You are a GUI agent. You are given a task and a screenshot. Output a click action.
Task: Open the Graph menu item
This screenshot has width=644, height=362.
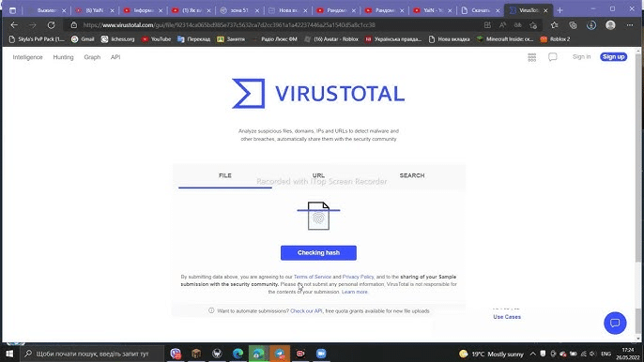pos(92,57)
